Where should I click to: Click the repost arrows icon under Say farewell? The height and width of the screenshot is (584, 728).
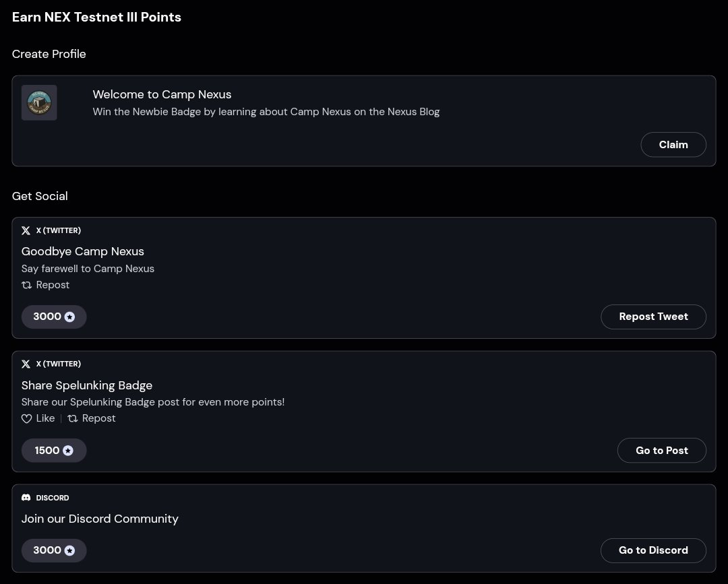(26, 285)
